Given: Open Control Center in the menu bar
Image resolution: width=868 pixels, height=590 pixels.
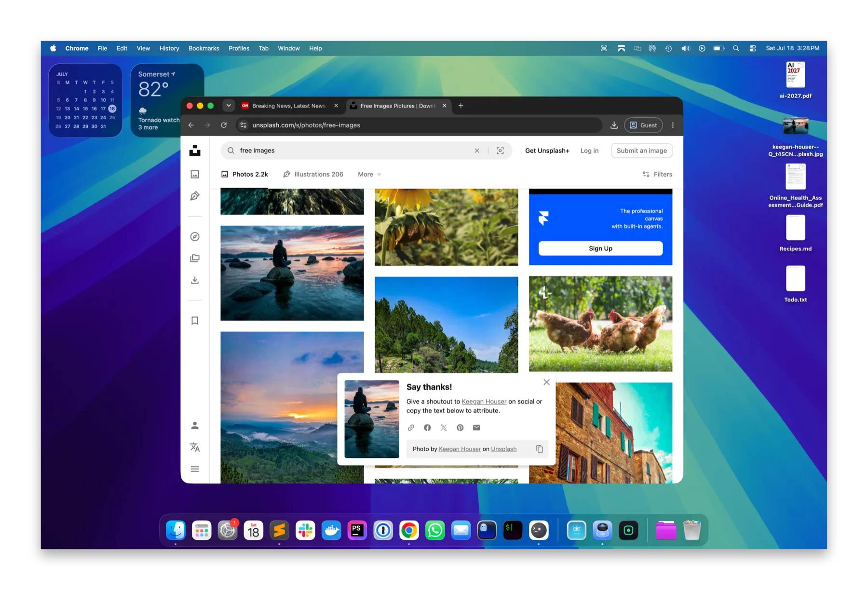Looking at the screenshot, I should 753,48.
